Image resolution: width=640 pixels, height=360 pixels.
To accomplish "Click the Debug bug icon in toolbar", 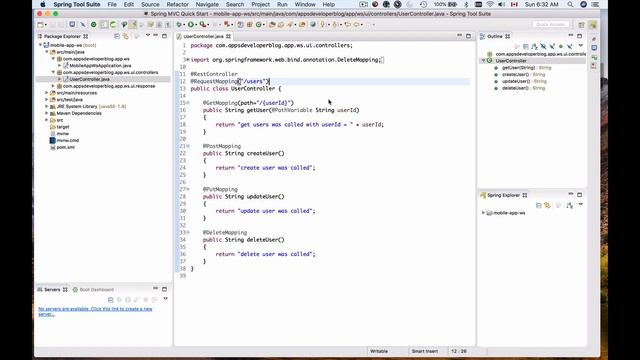I will click(179, 24).
